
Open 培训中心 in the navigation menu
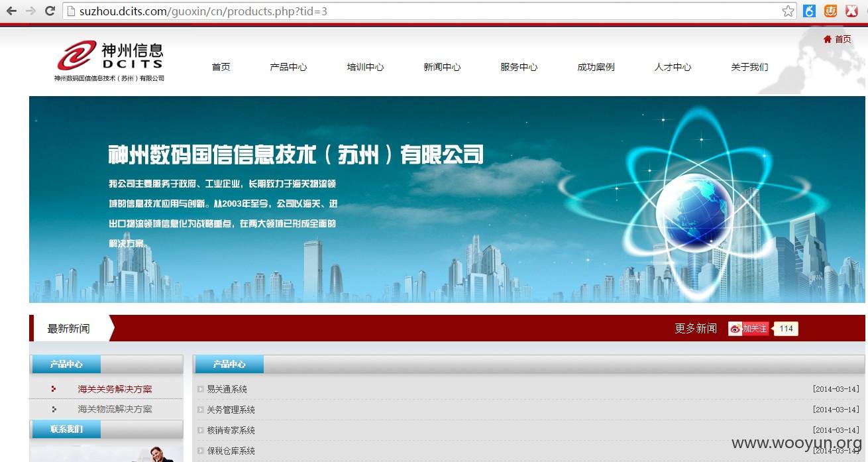[365, 67]
